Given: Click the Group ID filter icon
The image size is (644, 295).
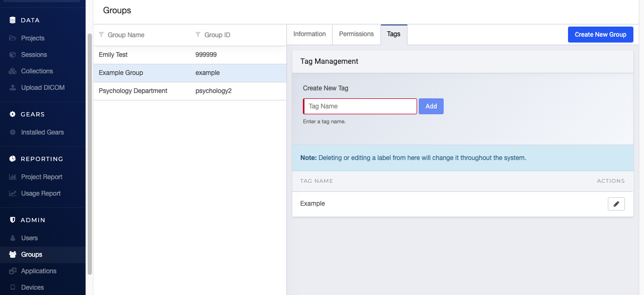Looking at the screenshot, I should 198,35.
